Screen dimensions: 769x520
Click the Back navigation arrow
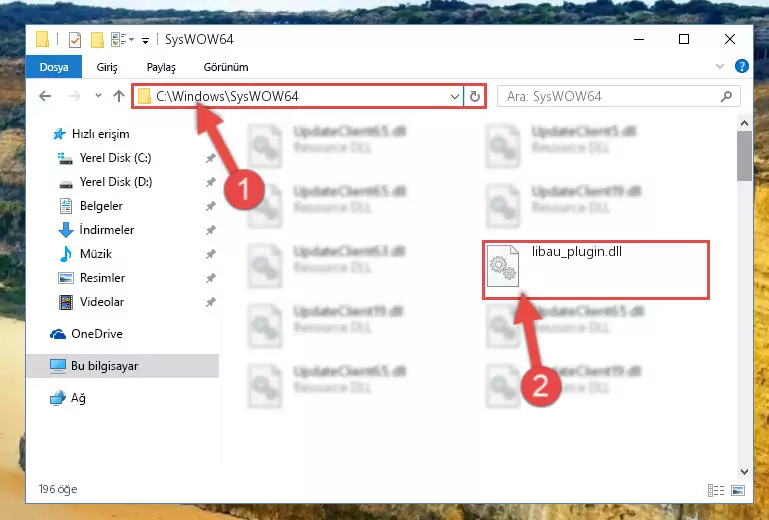tap(45, 96)
